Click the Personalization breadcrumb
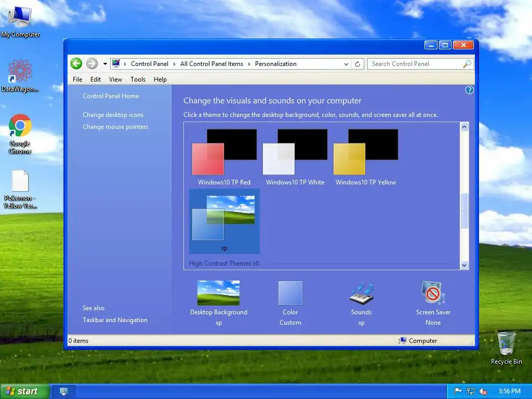The width and height of the screenshot is (532, 399). pyautogui.click(x=276, y=64)
